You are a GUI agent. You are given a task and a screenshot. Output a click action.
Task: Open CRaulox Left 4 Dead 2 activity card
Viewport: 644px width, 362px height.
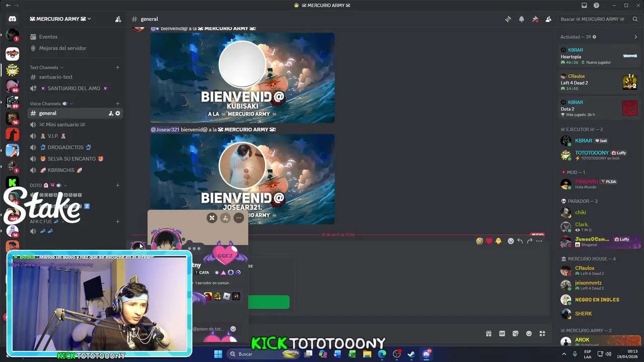pos(599,82)
